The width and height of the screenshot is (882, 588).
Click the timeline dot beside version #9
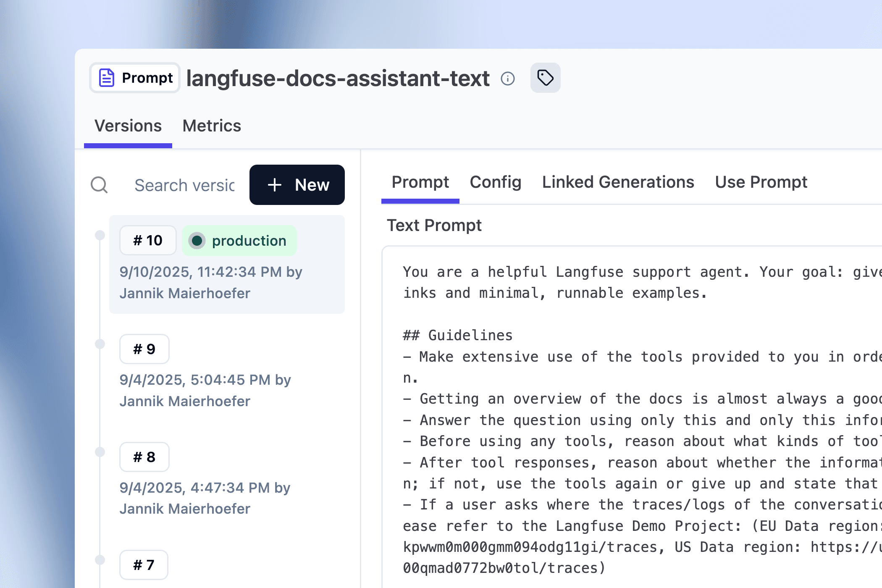pos(100,344)
